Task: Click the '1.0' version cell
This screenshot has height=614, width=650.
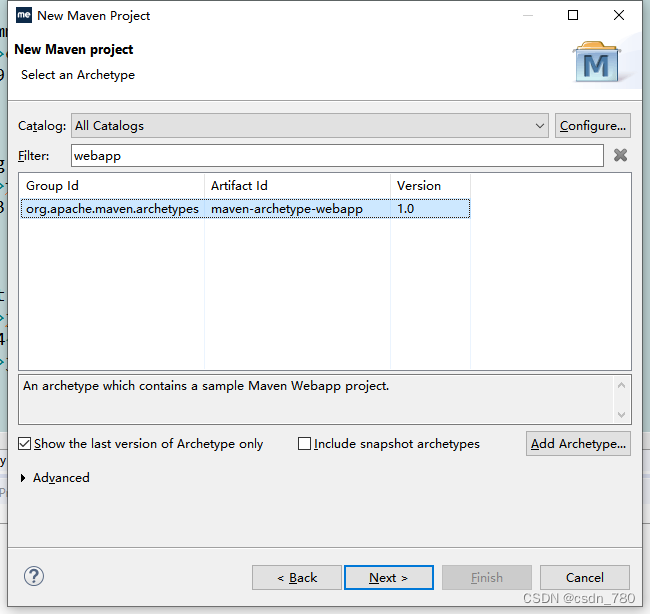Action: (x=430, y=209)
